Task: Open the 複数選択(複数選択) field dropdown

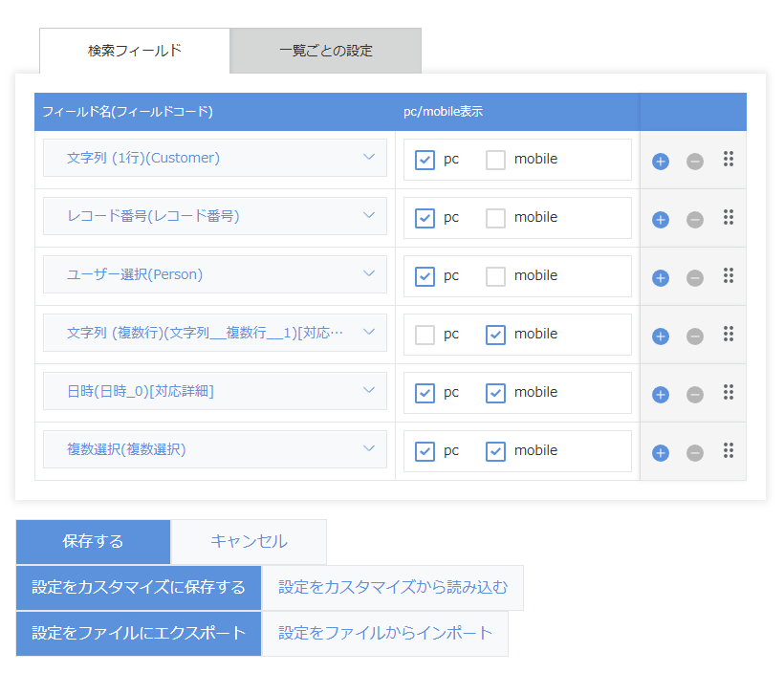Action: pyautogui.click(x=215, y=449)
